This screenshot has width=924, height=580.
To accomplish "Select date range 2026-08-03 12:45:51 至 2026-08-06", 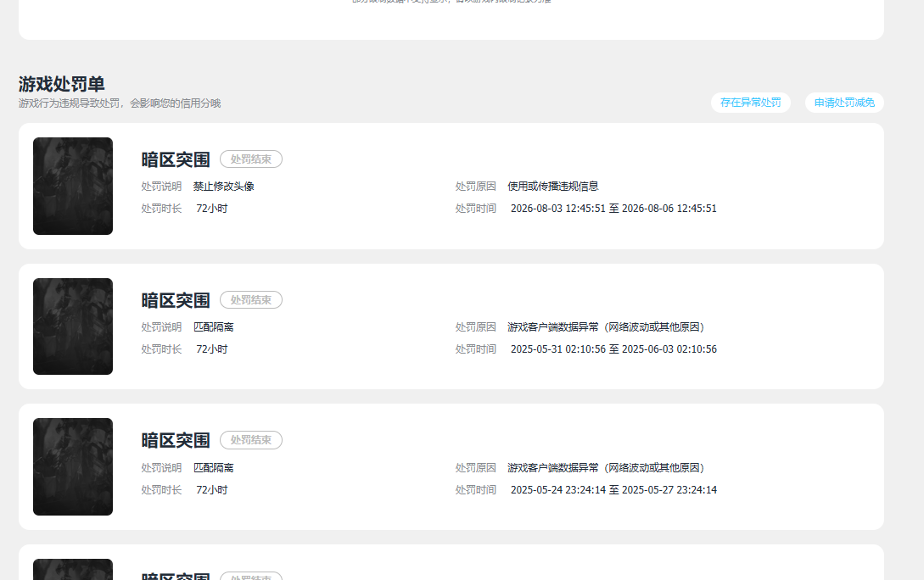I will [x=613, y=209].
